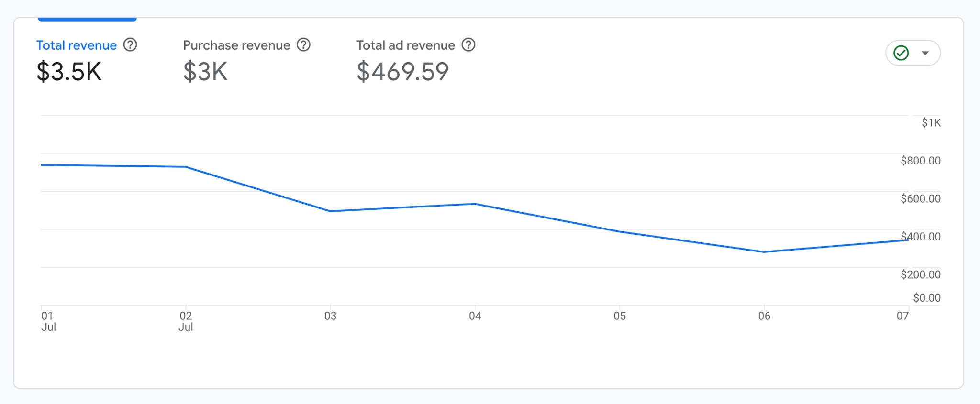The width and height of the screenshot is (980, 404).
Task: Select the Total revenue metric tab
Action: point(77,45)
